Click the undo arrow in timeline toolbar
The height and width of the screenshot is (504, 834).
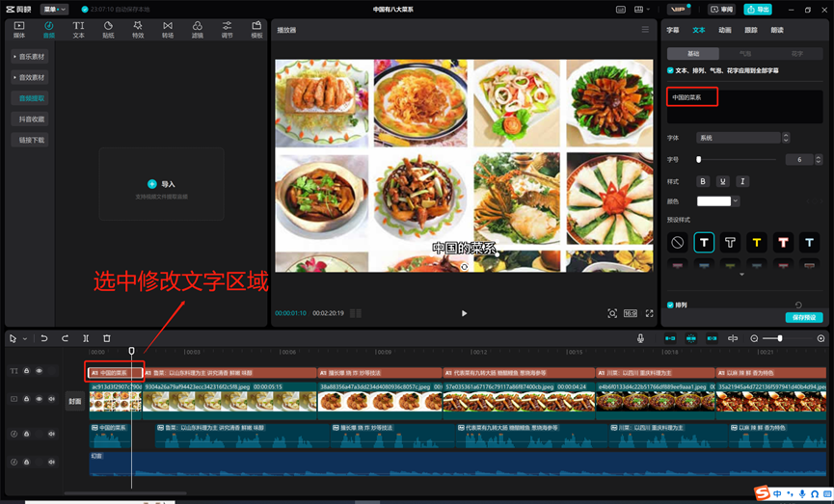44,338
